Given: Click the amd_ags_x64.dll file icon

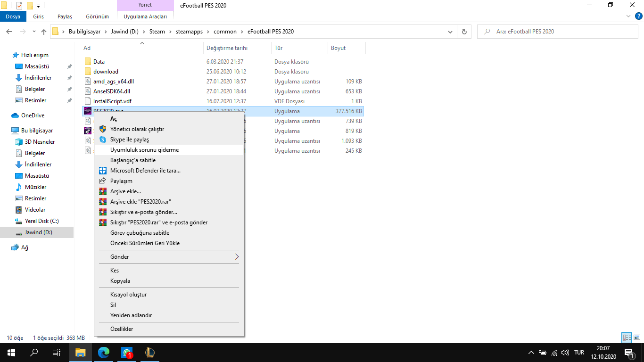Looking at the screenshot, I should 88,82.
